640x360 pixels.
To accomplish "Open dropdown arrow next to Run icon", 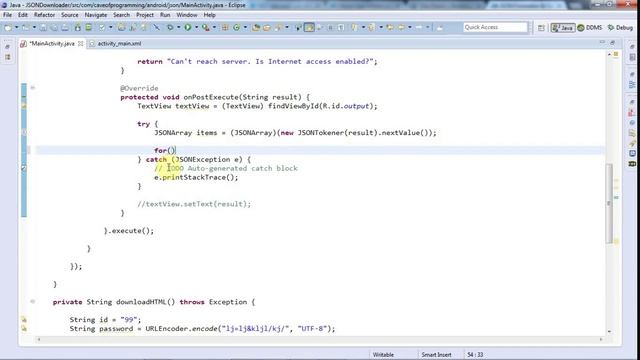I will click(196, 27).
